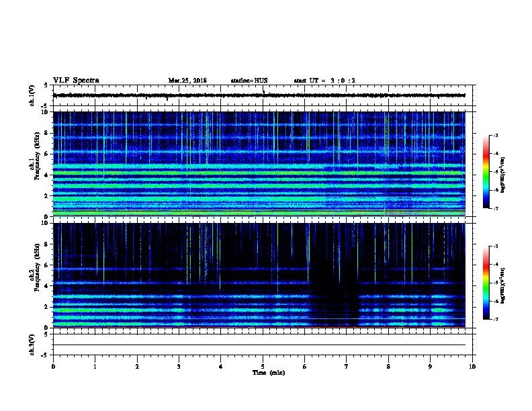Click the time axis tick label 0
The image size is (532, 411).
(x=53, y=367)
